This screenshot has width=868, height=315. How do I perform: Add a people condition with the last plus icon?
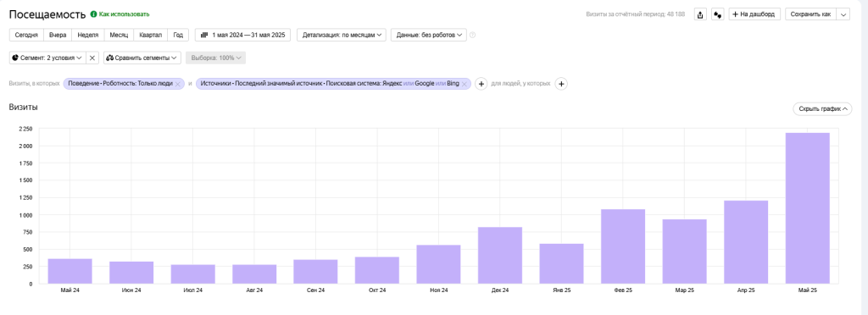[561, 84]
